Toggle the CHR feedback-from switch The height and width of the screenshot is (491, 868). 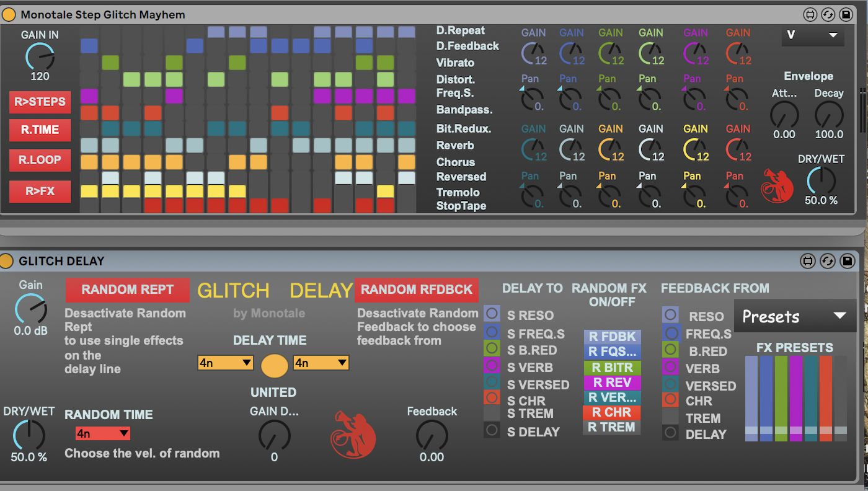(x=670, y=400)
